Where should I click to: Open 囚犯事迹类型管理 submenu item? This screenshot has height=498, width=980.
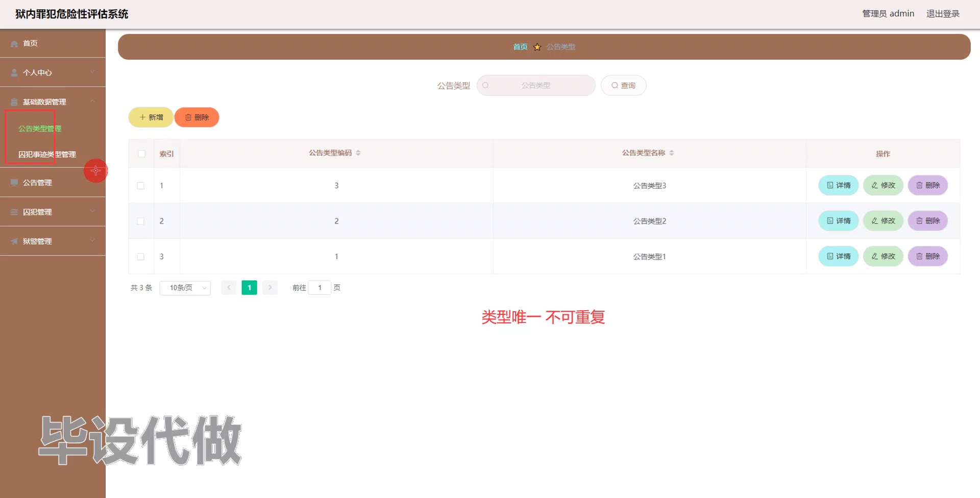47,154
